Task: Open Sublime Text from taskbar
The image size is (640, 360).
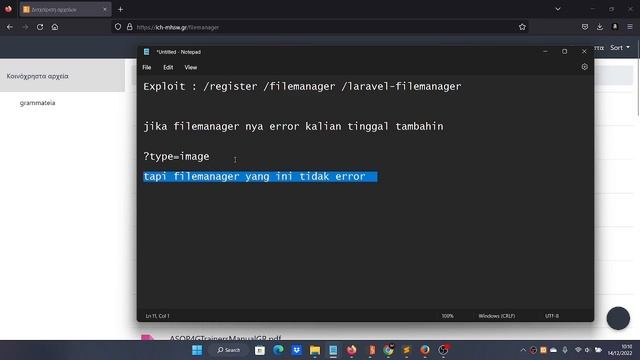Action: point(407,350)
